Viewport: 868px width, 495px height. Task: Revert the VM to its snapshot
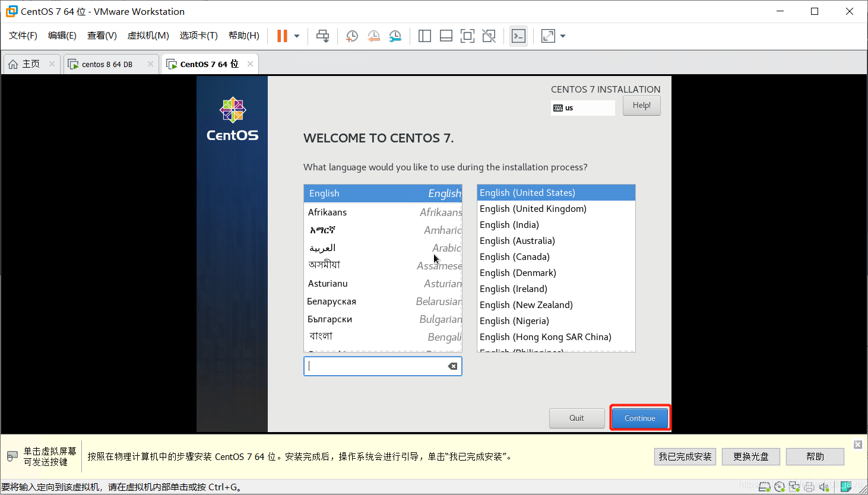click(x=373, y=36)
